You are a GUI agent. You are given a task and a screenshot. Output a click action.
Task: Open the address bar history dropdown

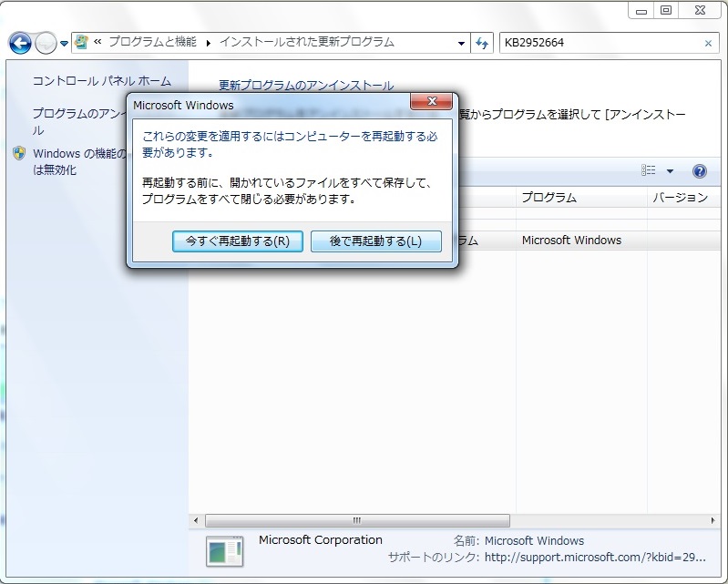tap(461, 43)
